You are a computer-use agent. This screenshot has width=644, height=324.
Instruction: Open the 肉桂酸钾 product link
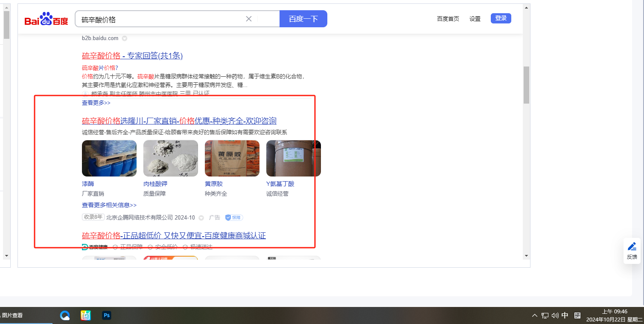155,184
